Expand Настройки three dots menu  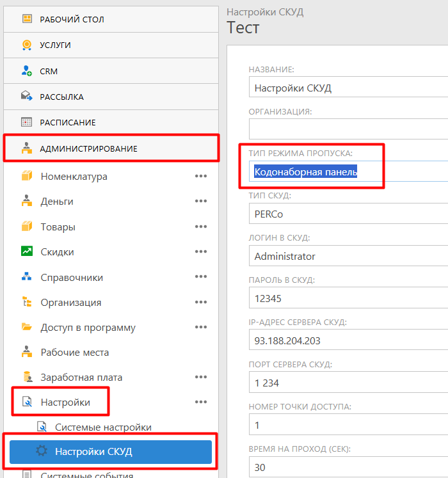click(x=201, y=402)
